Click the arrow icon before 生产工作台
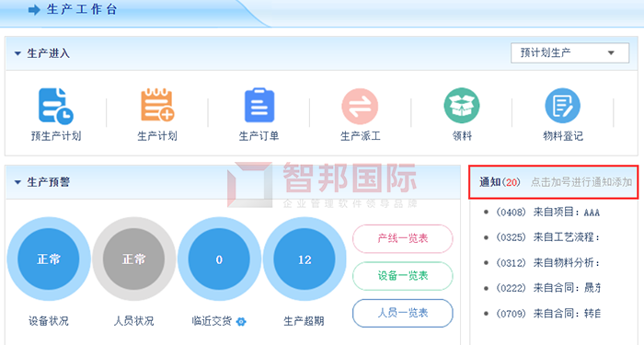This screenshot has height=345, width=644. pos(35,10)
